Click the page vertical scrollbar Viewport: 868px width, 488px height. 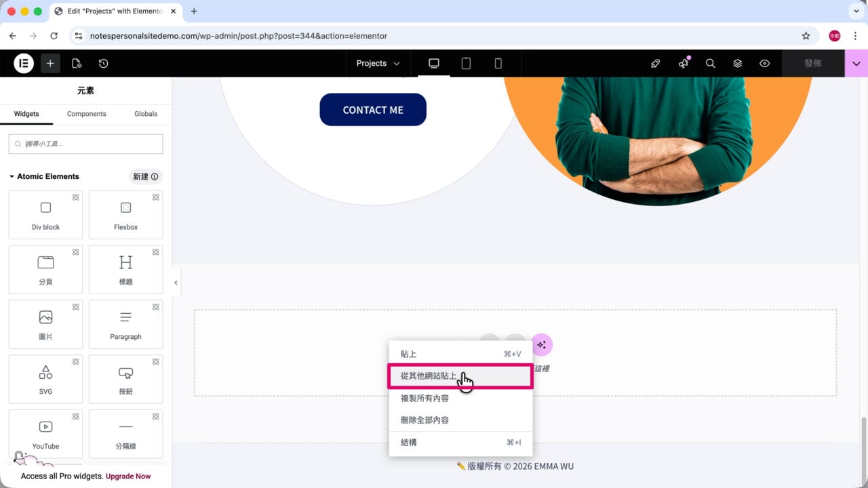click(863, 449)
